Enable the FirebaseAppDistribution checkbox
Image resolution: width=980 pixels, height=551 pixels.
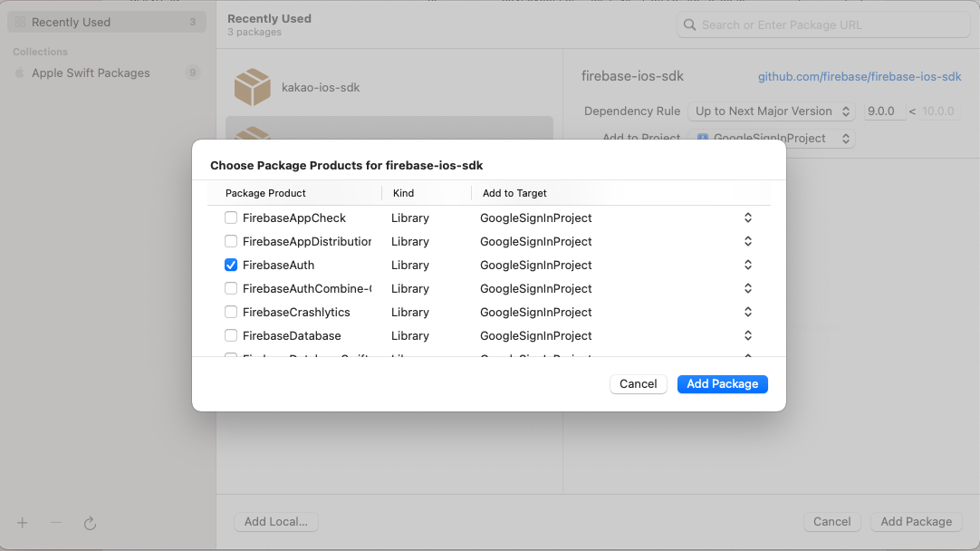[x=231, y=241]
